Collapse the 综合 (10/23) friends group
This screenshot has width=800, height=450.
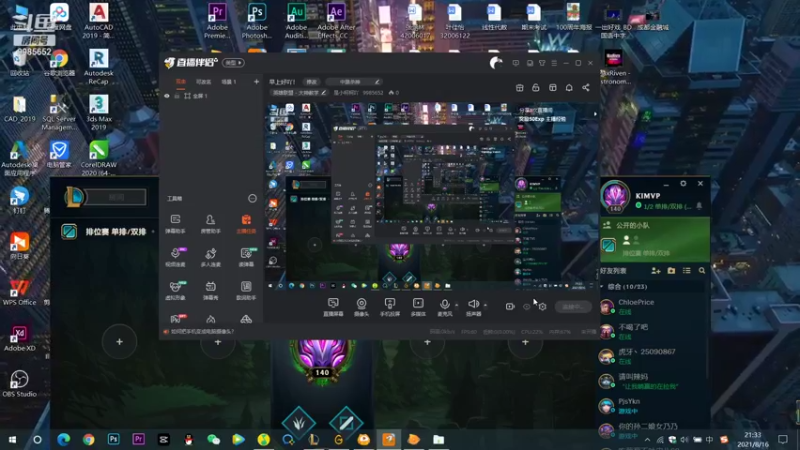pyautogui.click(x=603, y=287)
